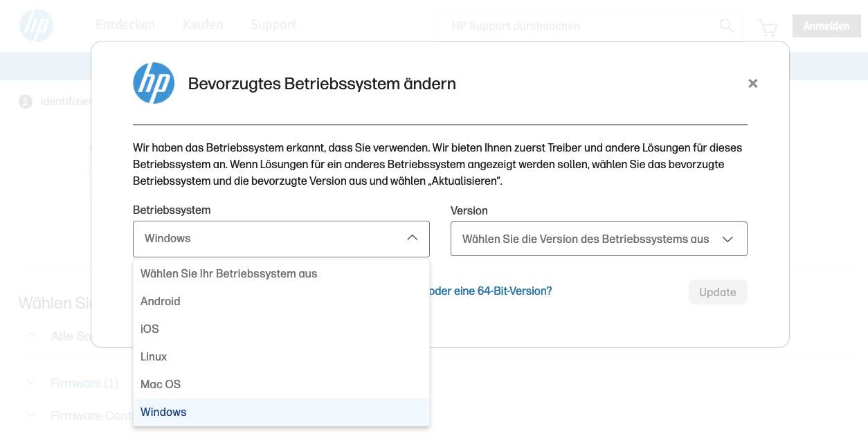Open the 64-Bit-Version help link
The width and height of the screenshot is (868, 447).
pos(491,291)
